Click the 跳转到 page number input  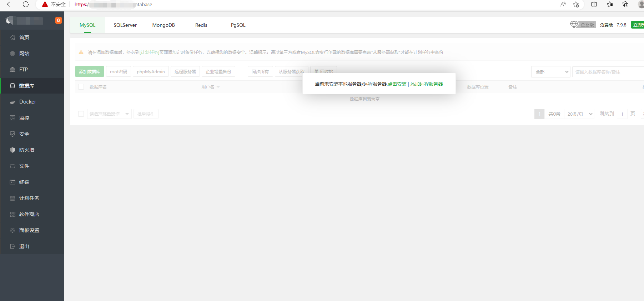coord(622,114)
